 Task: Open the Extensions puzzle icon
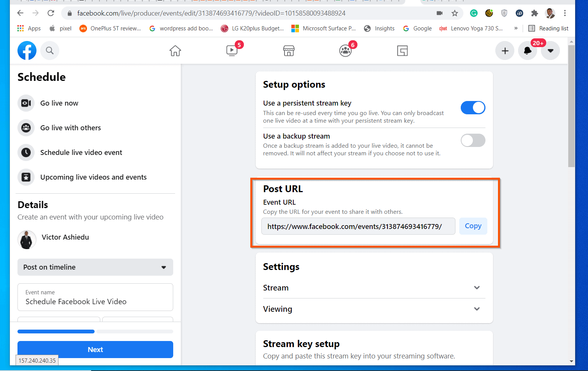pyautogui.click(x=534, y=13)
